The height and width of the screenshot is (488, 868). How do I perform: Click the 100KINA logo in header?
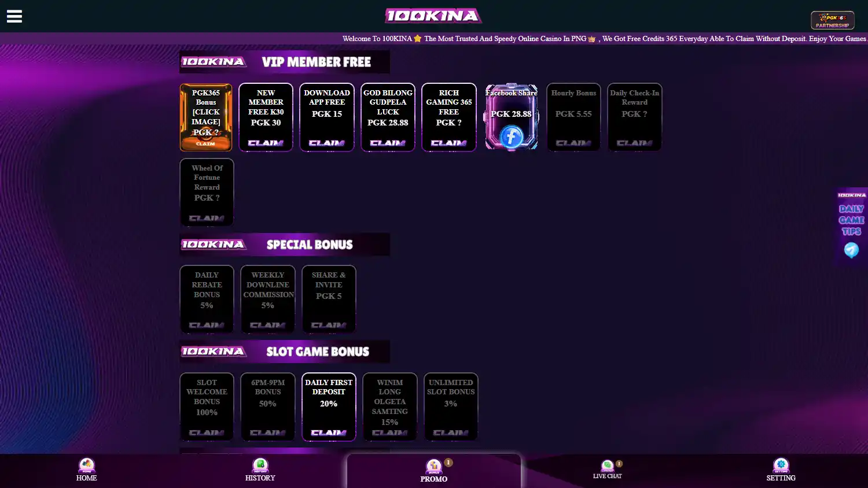433,16
